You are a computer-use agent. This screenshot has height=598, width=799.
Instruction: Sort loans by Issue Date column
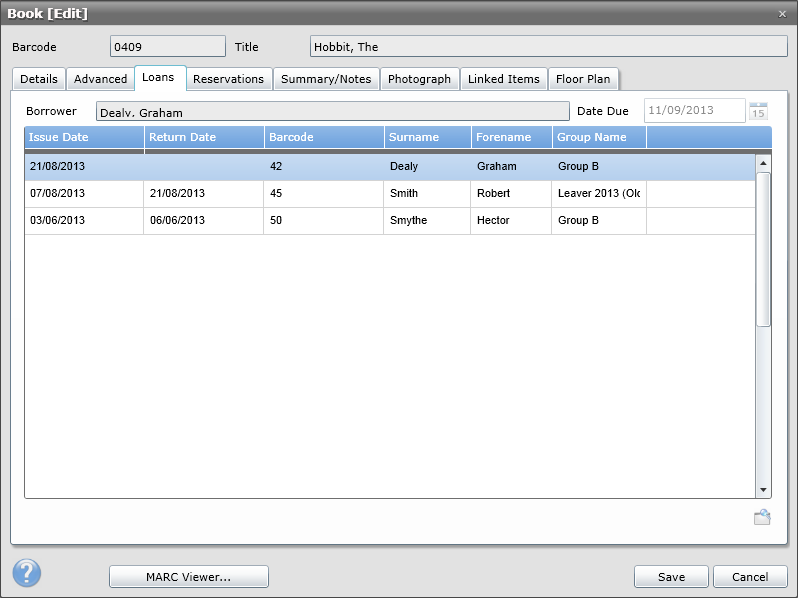pos(84,137)
